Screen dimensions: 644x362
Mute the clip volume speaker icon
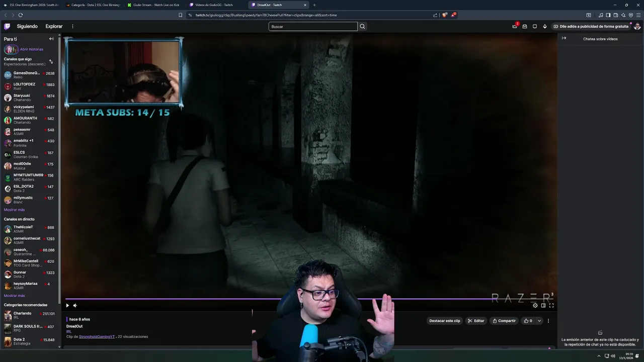coord(75,305)
